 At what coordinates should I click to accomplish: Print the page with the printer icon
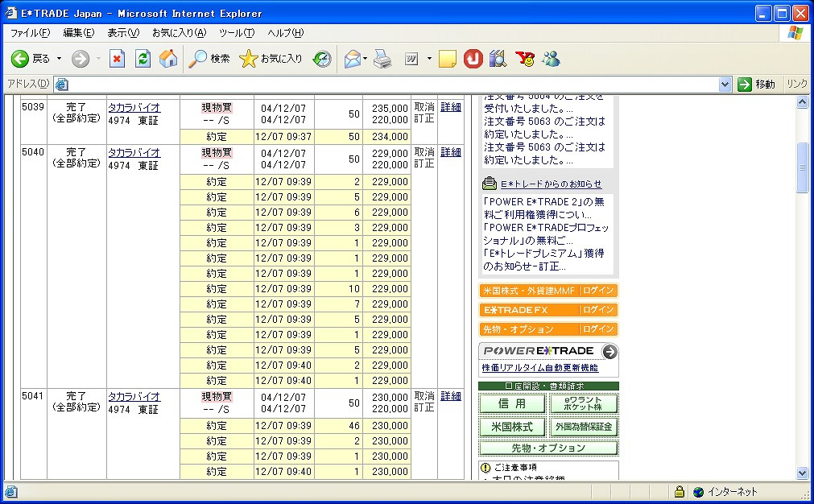(x=382, y=59)
